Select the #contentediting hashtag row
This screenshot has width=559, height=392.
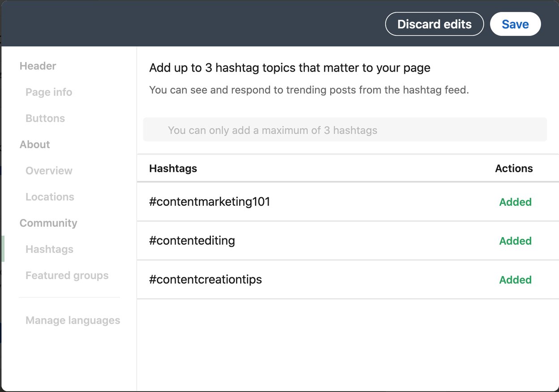(192, 241)
